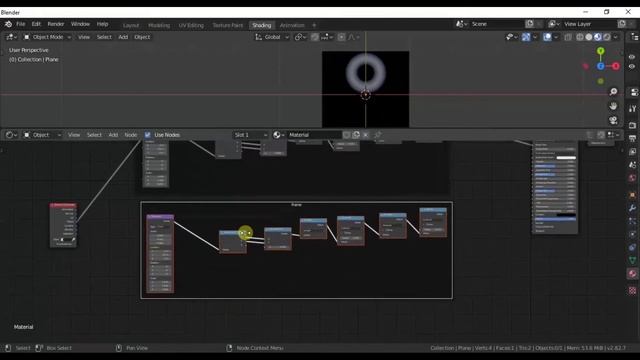Viewport: 640px width, 360px height.
Task: Switch to the Animation workspace tab
Action: [x=292, y=25]
